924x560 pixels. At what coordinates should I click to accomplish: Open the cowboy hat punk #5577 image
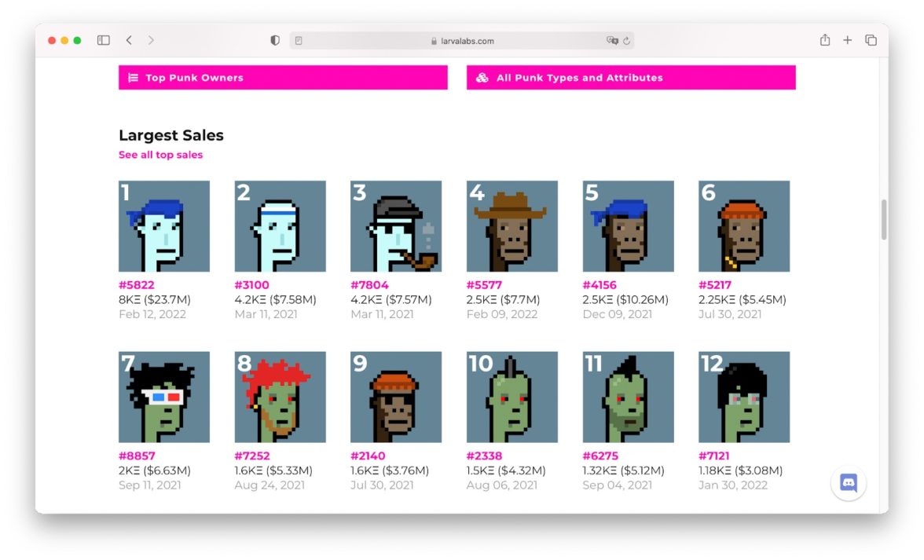click(x=512, y=226)
